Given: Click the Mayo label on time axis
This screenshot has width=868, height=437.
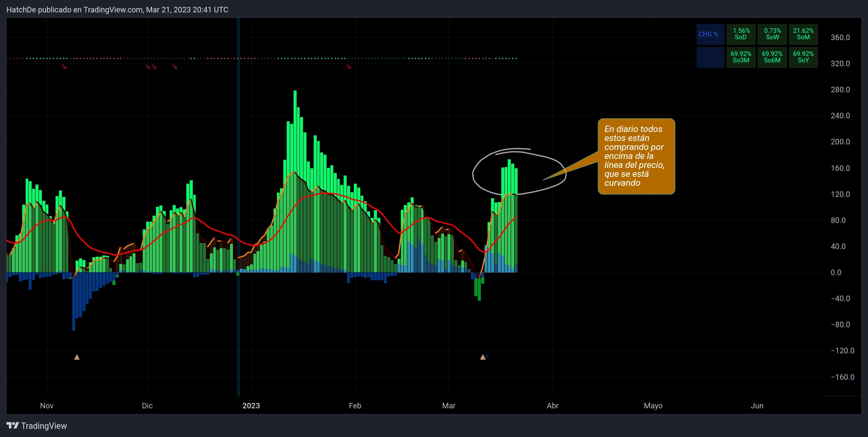Looking at the screenshot, I should [x=653, y=406].
